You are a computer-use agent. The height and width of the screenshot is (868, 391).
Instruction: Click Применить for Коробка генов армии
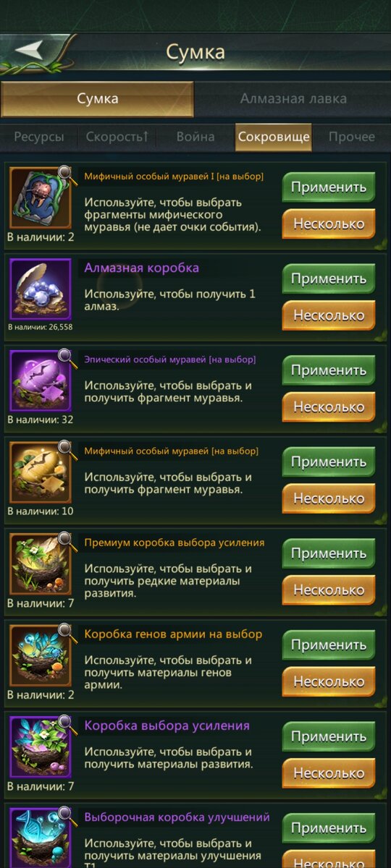tap(329, 644)
